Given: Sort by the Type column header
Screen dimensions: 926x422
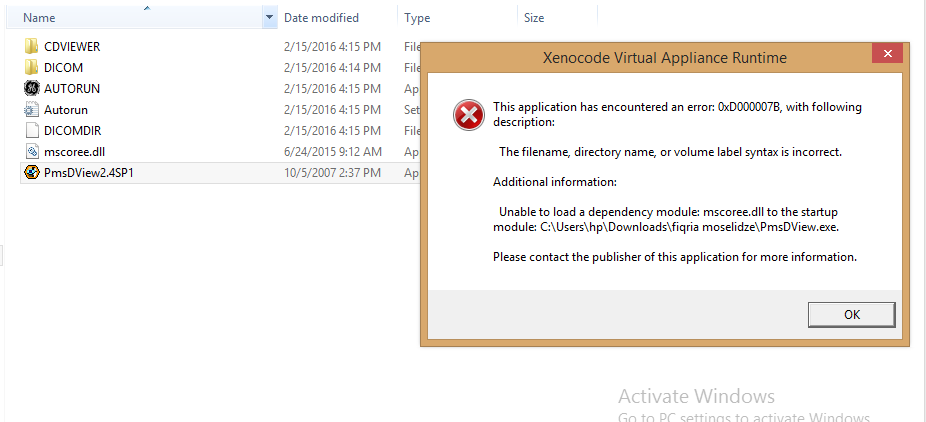Looking at the screenshot, I should tap(417, 18).
